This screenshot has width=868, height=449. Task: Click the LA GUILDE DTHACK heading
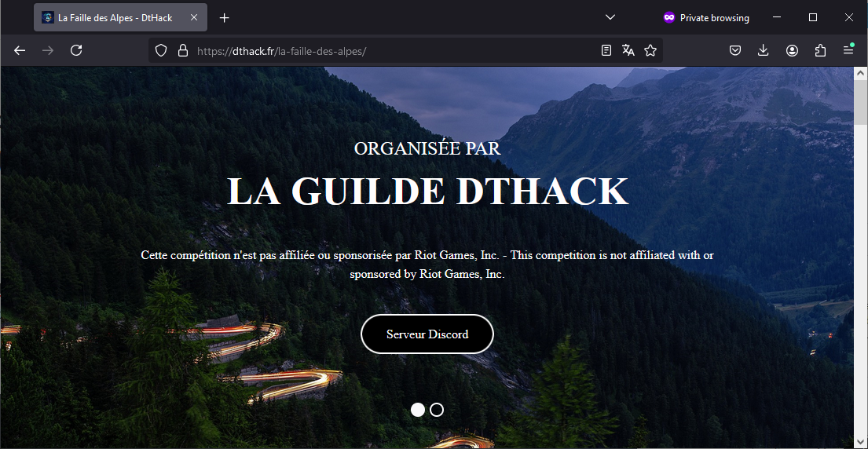(x=427, y=192)
